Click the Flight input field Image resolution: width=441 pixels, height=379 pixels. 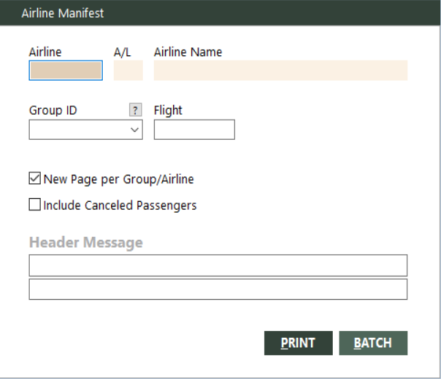[194, 130]
